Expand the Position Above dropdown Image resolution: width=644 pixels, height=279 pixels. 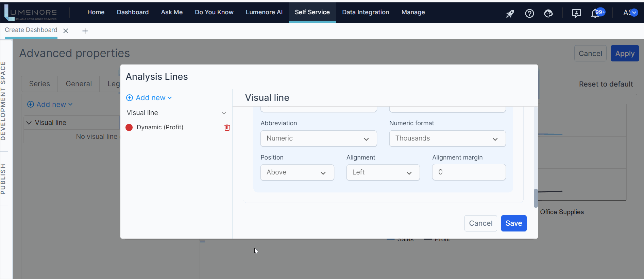pyautogui.click(x=297, y=172)
